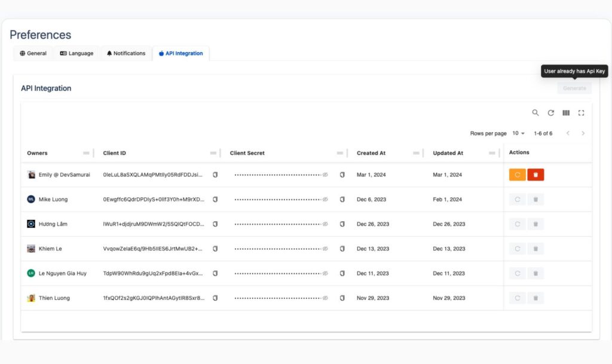Click the Generate button

click(x=574, y=88)
